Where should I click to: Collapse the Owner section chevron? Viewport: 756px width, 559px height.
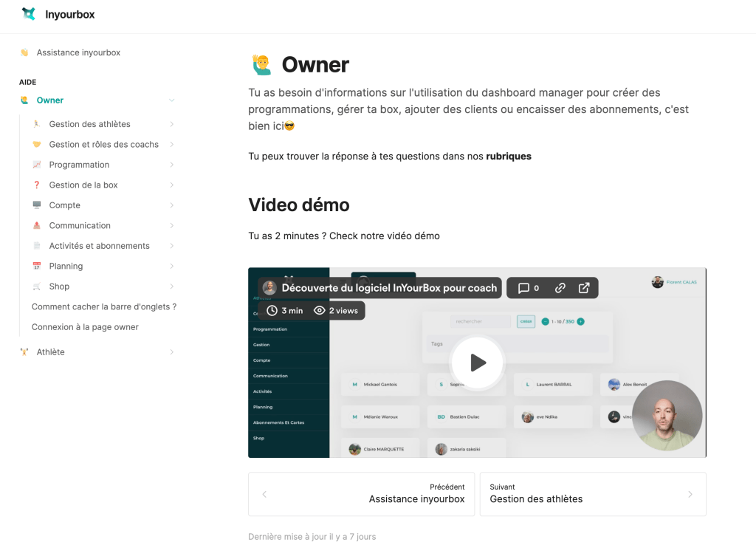171,100
